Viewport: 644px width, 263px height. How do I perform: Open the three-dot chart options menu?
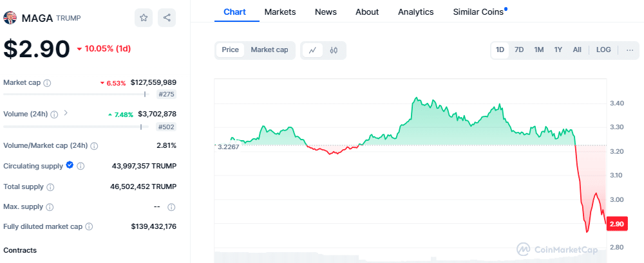coord(630,50)
